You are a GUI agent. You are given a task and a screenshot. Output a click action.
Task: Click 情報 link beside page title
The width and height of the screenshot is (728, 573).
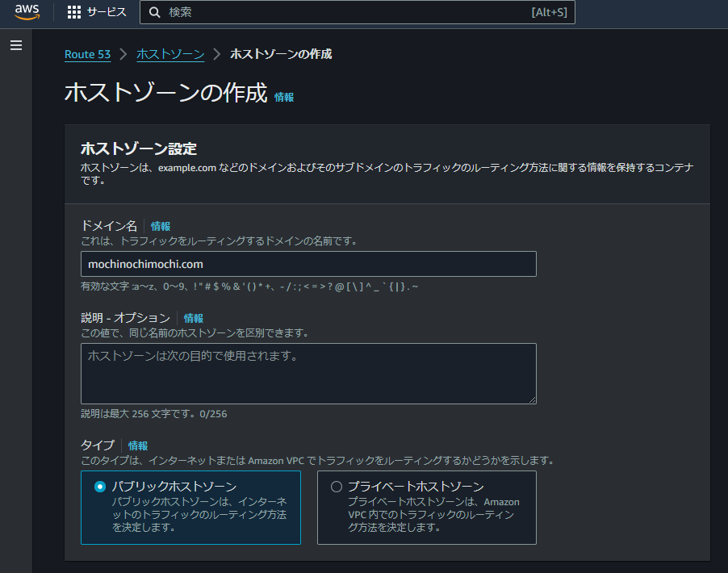(283, 97)
